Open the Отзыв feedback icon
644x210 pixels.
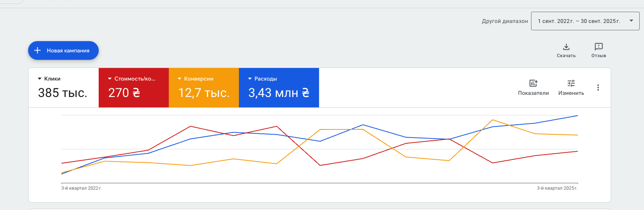click(x=599, y=47)
